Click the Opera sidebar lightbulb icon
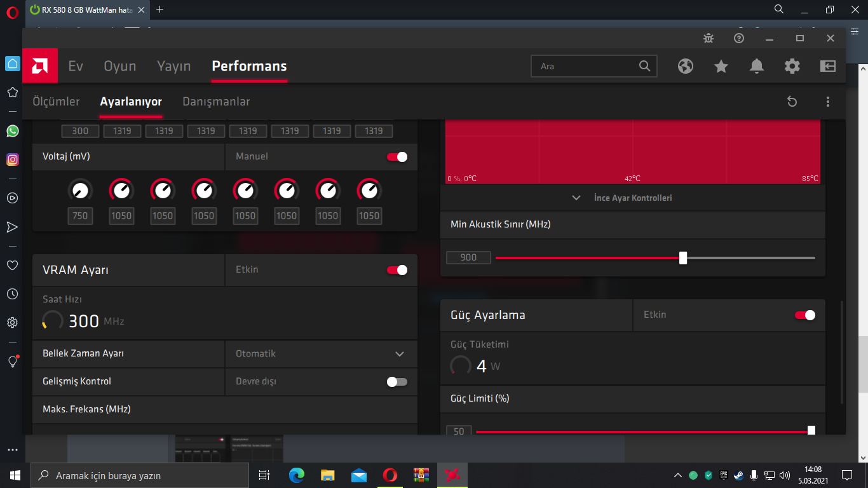This screenshot has height=488, width=868. tap(12, 361)
